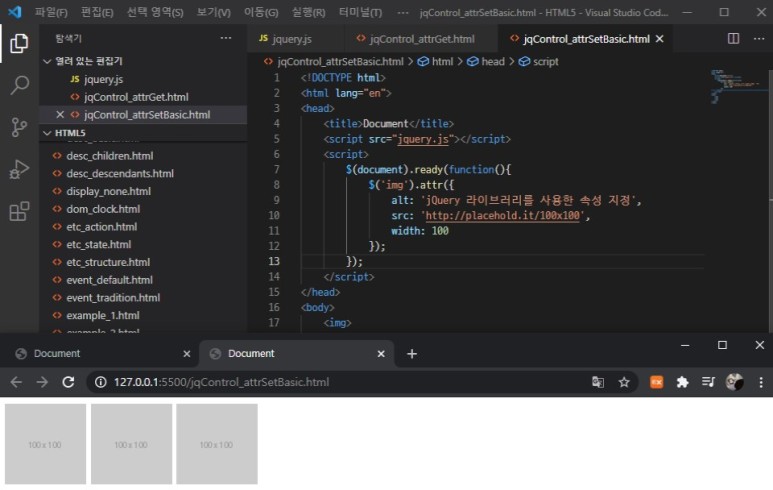773x490 pixels.
Task: Close the first Document browser tab
Action: (x=186, y=353)
